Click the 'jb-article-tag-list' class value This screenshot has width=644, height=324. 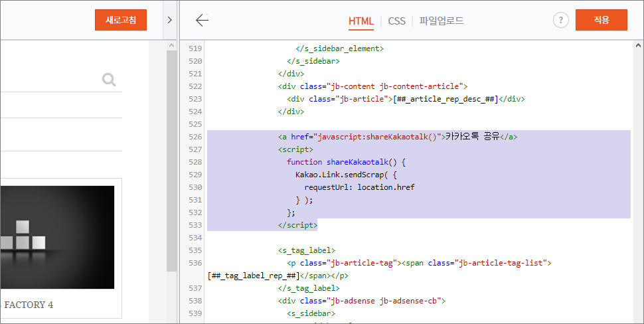click(501, 263)
